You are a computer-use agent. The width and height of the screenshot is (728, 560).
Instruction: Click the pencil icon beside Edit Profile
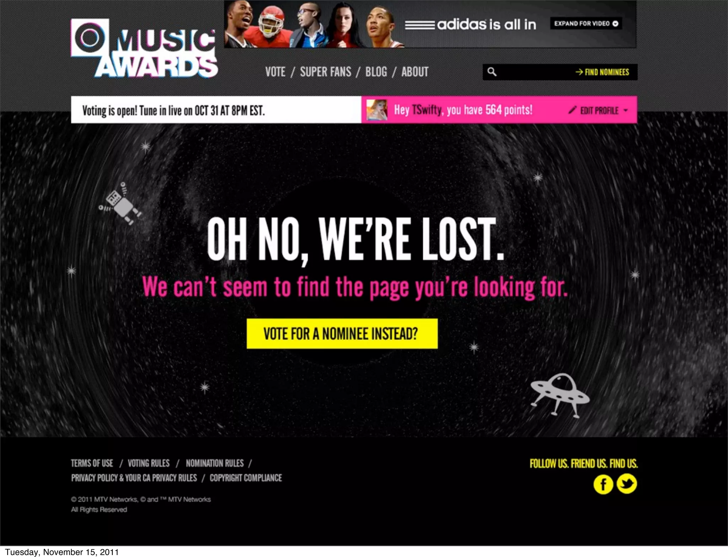click(572, 110)
